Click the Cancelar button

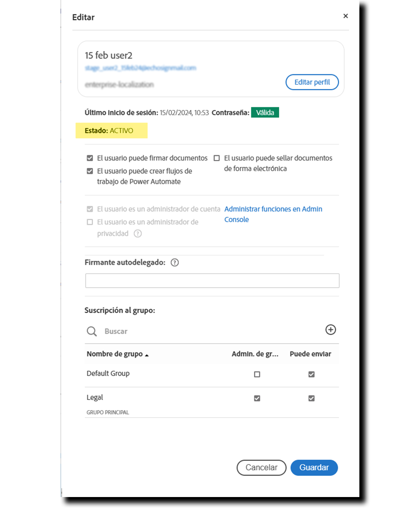(x=262, y=468)
